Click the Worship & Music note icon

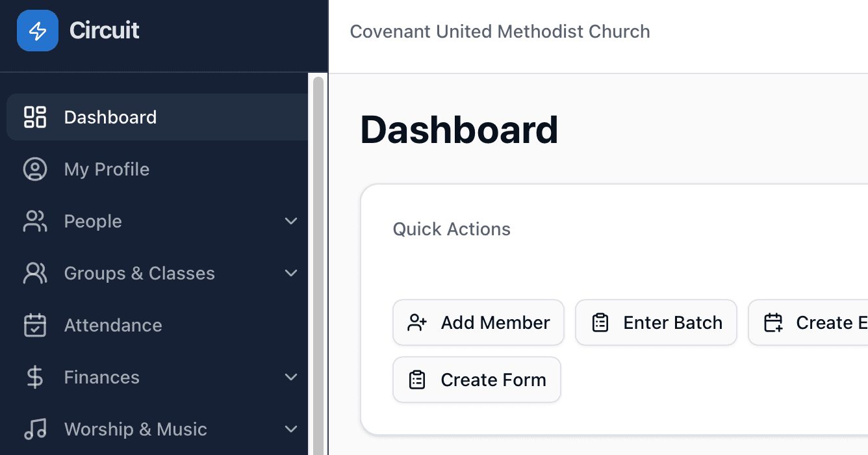[34, 429]
